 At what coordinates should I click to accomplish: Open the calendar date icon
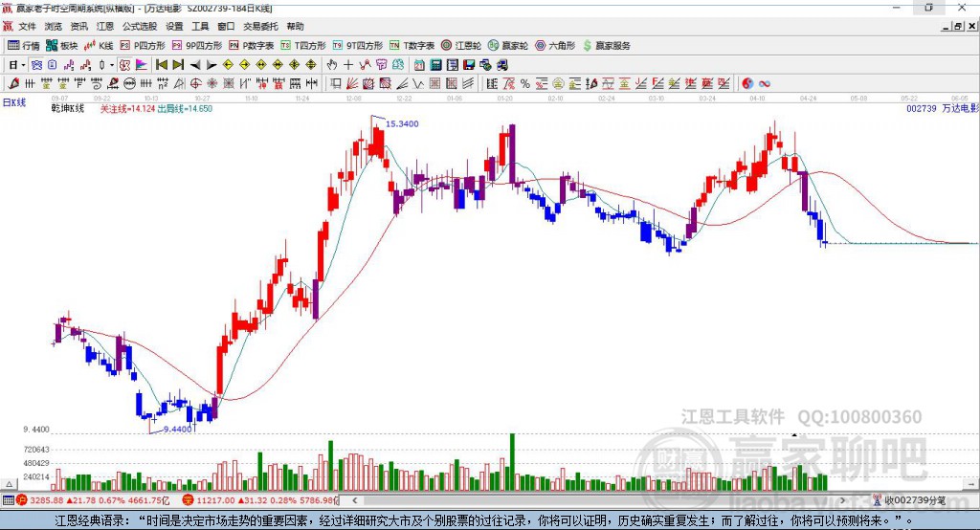point(419,65)
